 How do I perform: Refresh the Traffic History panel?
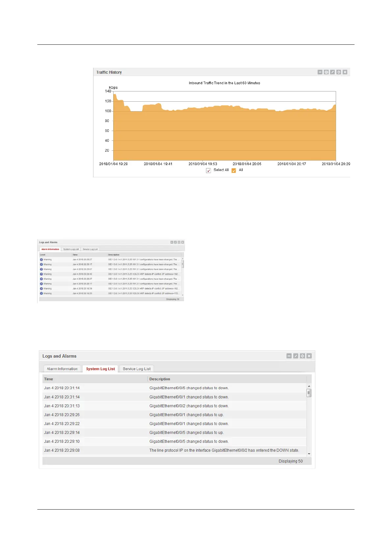[339, 72]
